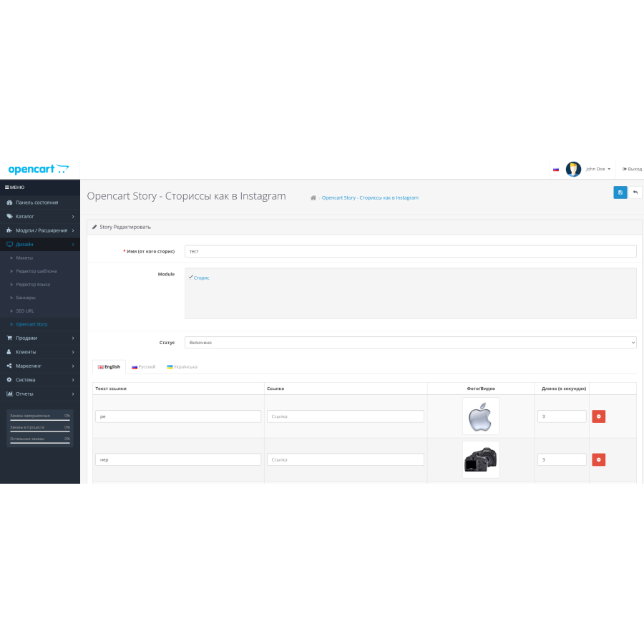Switch to the Українська tab
Screen dimensions: 644x644
tap(182, 367)
